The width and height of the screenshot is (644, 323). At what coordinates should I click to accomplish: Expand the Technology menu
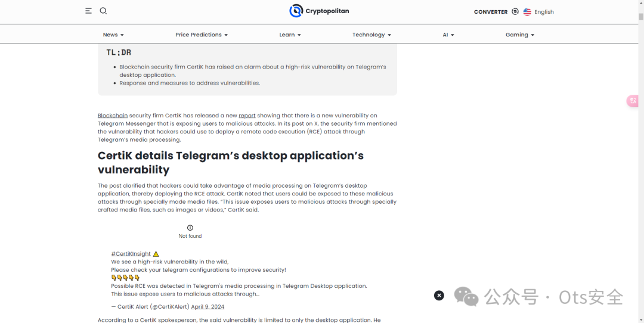(x=371, y=35)
